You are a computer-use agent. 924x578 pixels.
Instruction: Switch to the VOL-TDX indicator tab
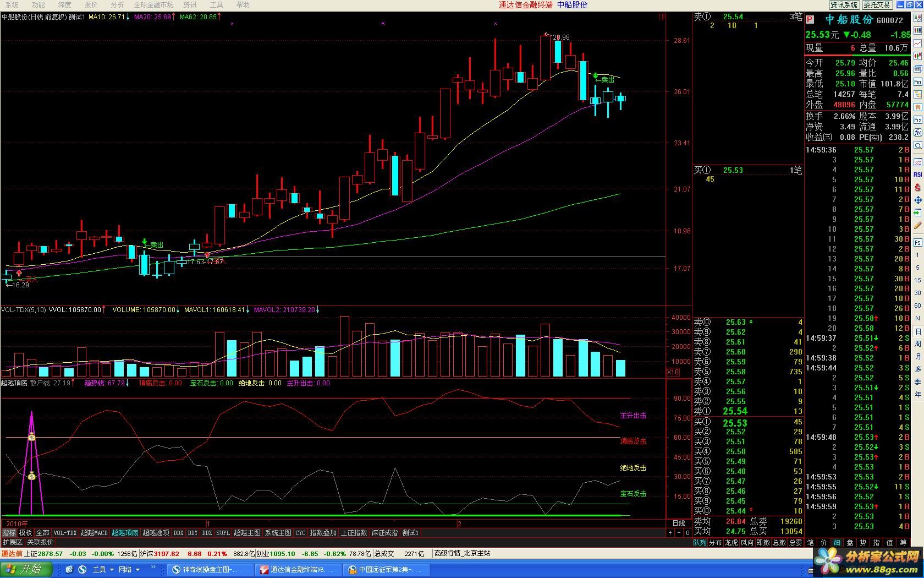tap(65, 533)
